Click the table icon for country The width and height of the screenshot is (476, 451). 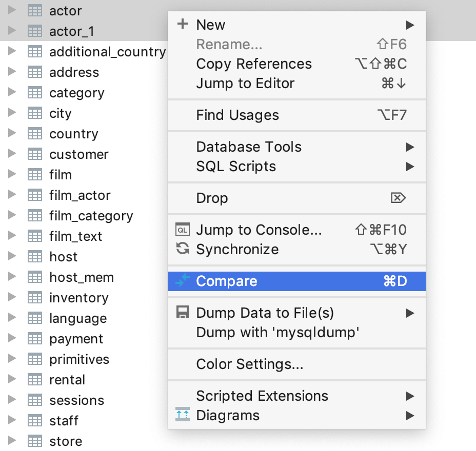pyautogui.click(x=35, y=133)
